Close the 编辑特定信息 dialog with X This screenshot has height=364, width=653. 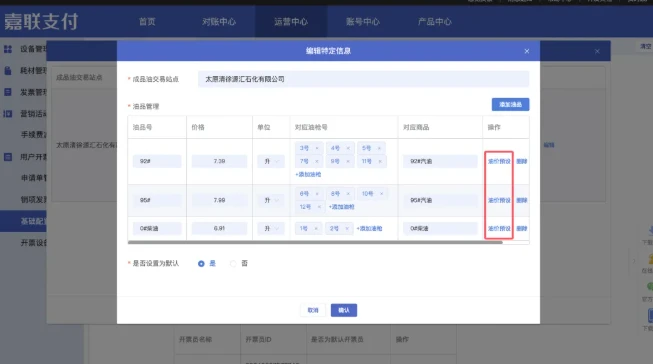click(527, 51)
